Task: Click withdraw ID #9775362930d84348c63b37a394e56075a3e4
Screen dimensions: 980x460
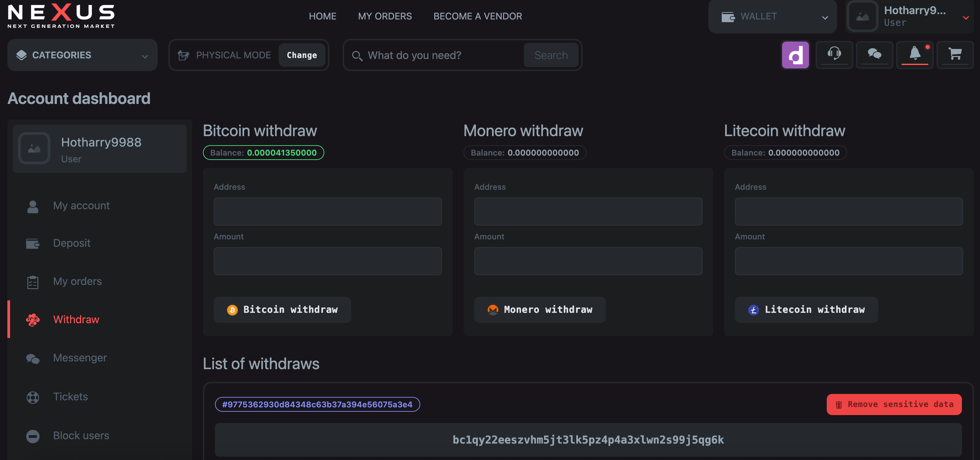Action: (317, 404)
